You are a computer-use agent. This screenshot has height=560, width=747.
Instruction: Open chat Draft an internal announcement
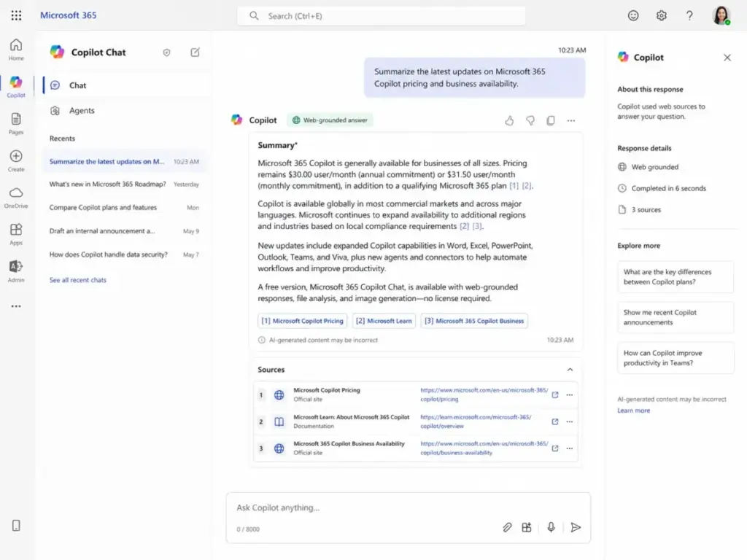click(x=124, y=231)
